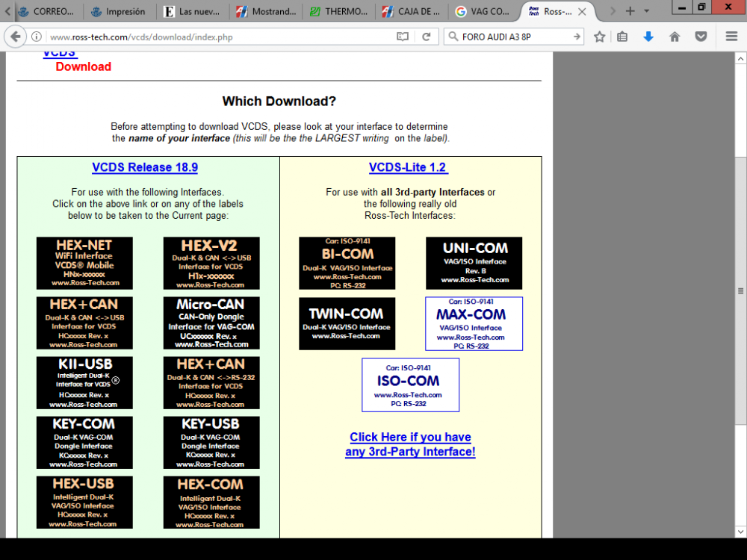The height and width of the screenshot is (560, 747).
Task: Go back with the browser back arrow
Action: tap(15, 37)
